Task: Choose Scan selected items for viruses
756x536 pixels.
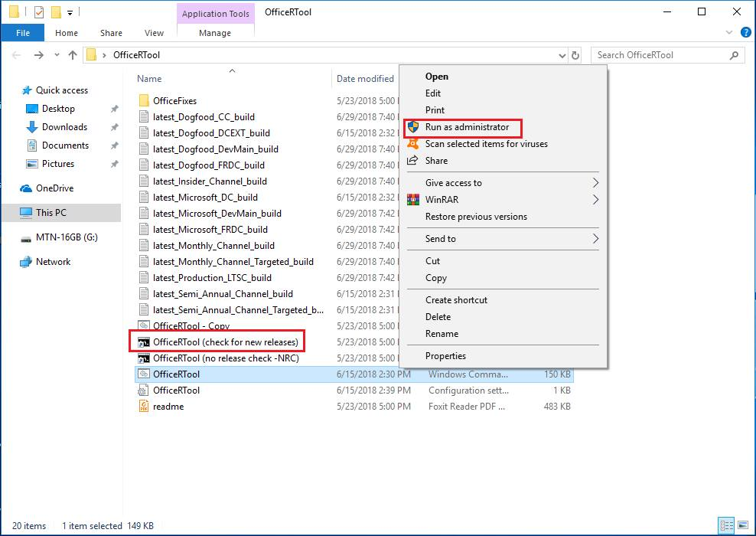Action: 487,144
